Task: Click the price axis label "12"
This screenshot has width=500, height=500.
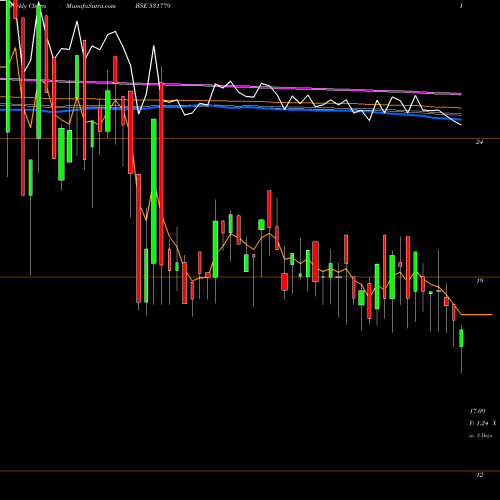Action: pyautogui.click(x=479, y=475)
